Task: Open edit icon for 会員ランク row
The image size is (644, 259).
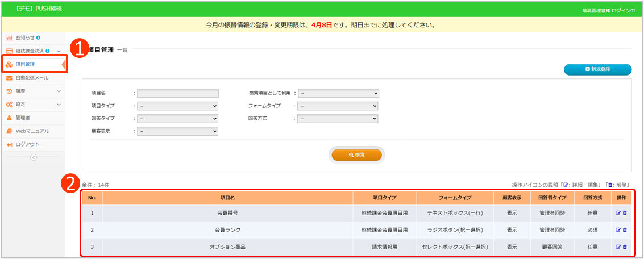Action: pos(618,230)
